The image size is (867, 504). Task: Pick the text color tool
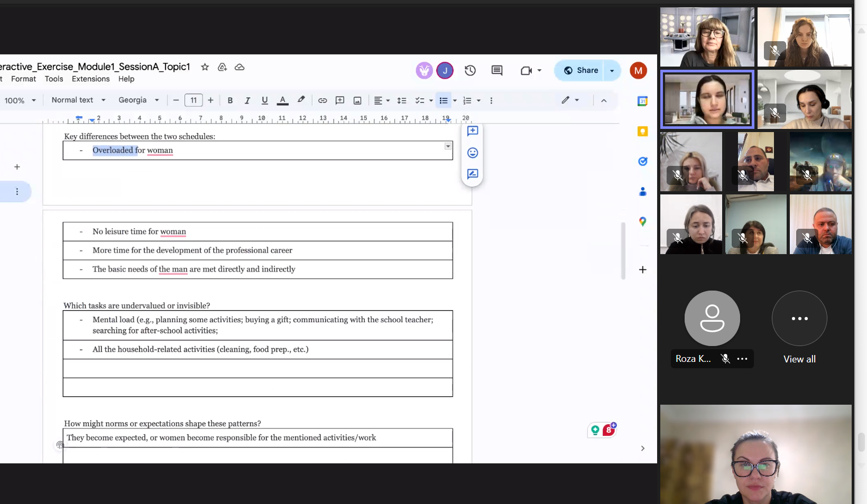click(283, 100)
